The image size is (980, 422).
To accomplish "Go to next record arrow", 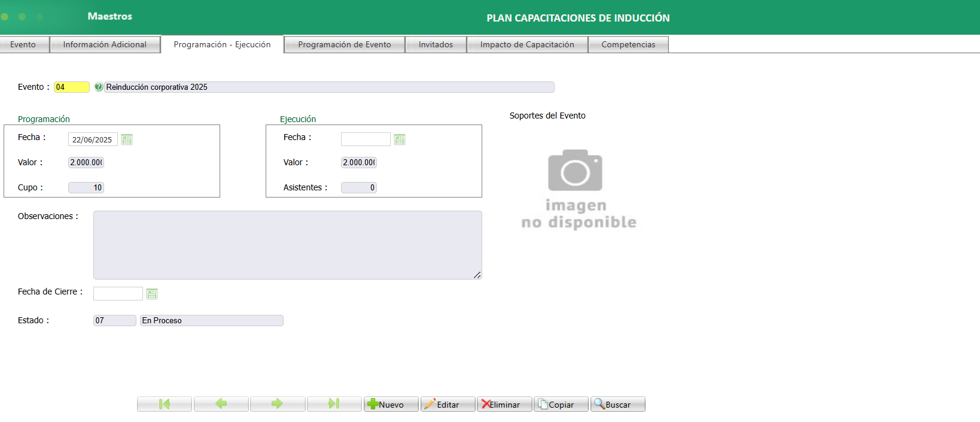I will (x=278, y=404).
